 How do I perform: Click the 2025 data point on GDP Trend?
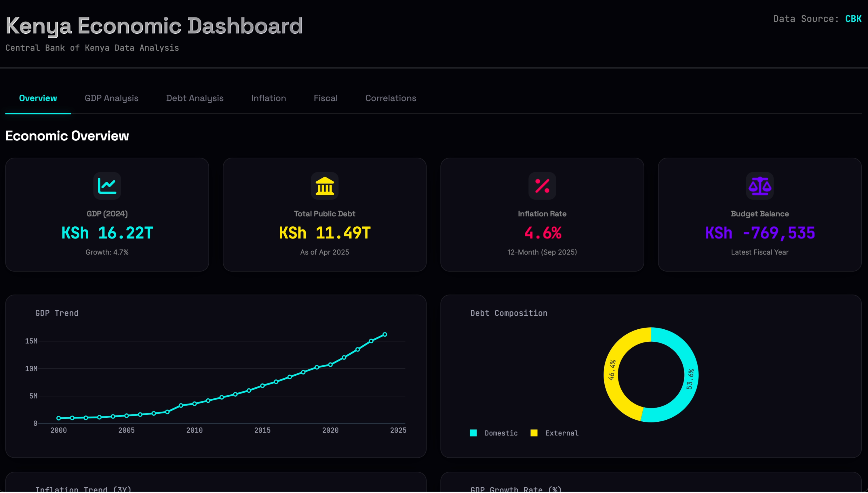coord(385,335)
